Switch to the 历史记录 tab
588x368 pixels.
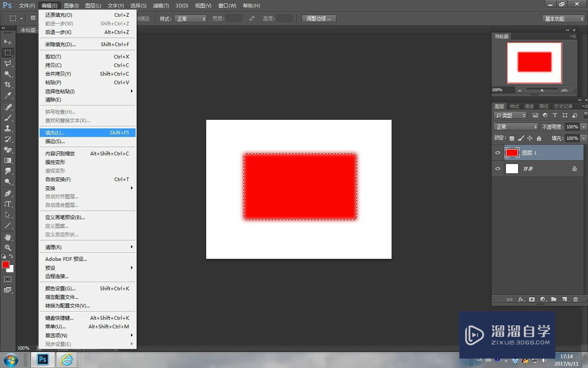click(x=563, y=106)
